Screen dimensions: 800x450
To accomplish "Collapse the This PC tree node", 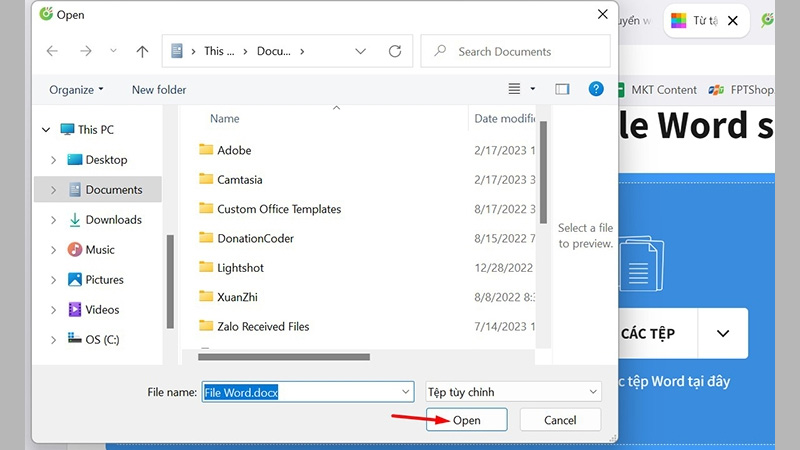I will pyautogui.click(x=44, y=130).
